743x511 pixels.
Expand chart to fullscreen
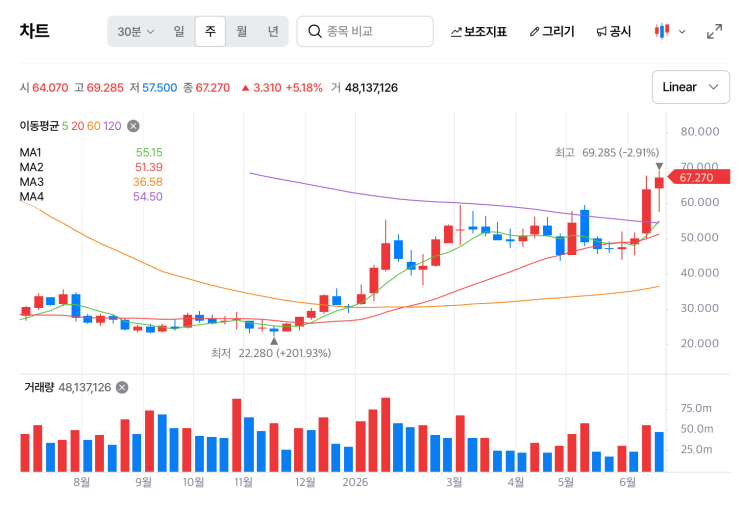(715, 32)
